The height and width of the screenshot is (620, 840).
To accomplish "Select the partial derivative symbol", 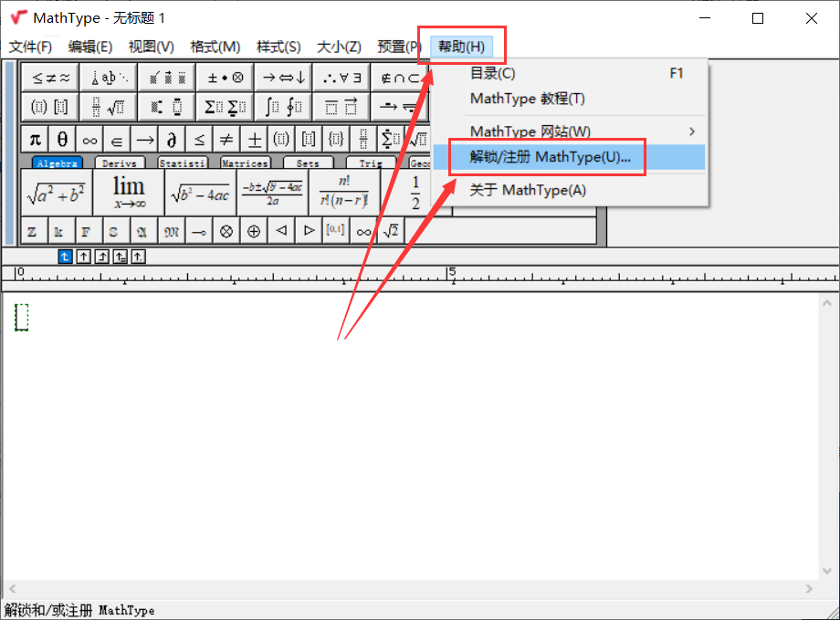I will pos(172,140).
